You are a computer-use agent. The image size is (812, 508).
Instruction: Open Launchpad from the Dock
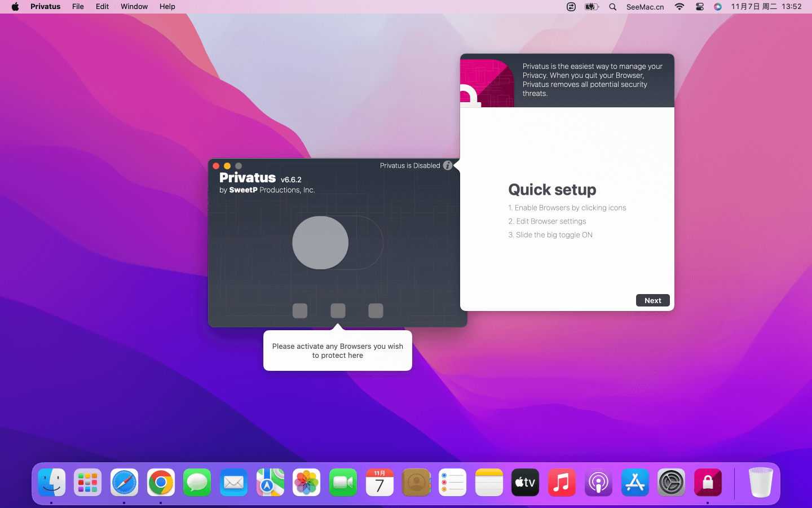(88, 483)
